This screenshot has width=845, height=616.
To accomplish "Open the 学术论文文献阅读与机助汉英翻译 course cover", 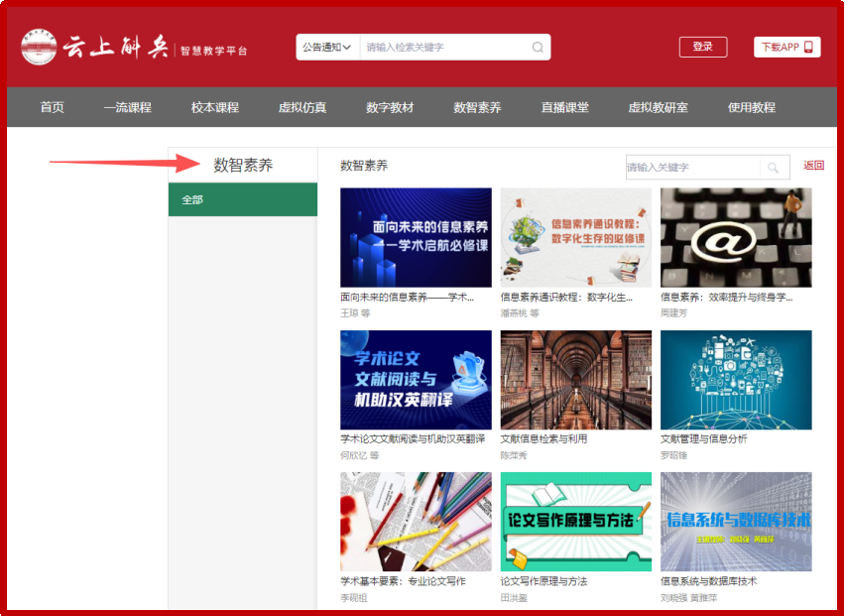I will coord(416,380).
